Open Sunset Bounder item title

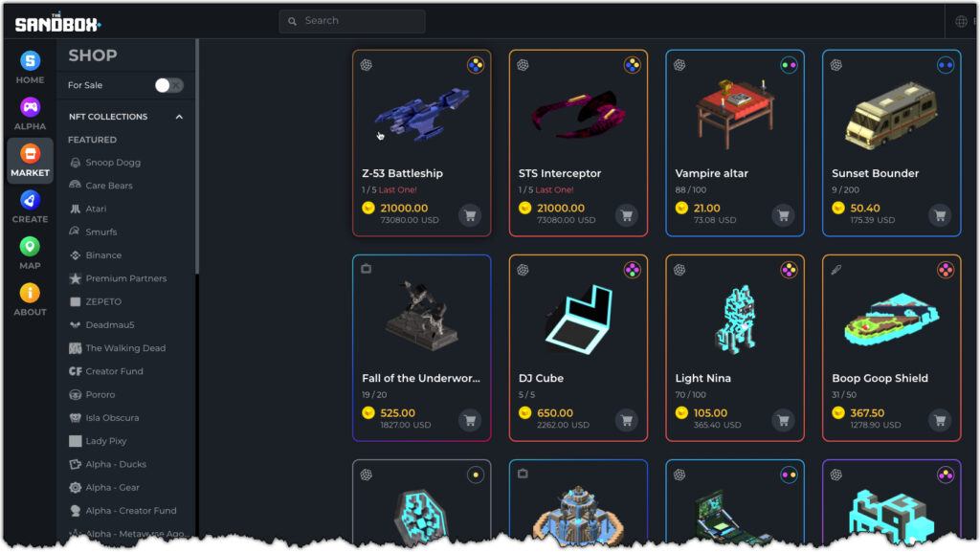coord(875,173)
